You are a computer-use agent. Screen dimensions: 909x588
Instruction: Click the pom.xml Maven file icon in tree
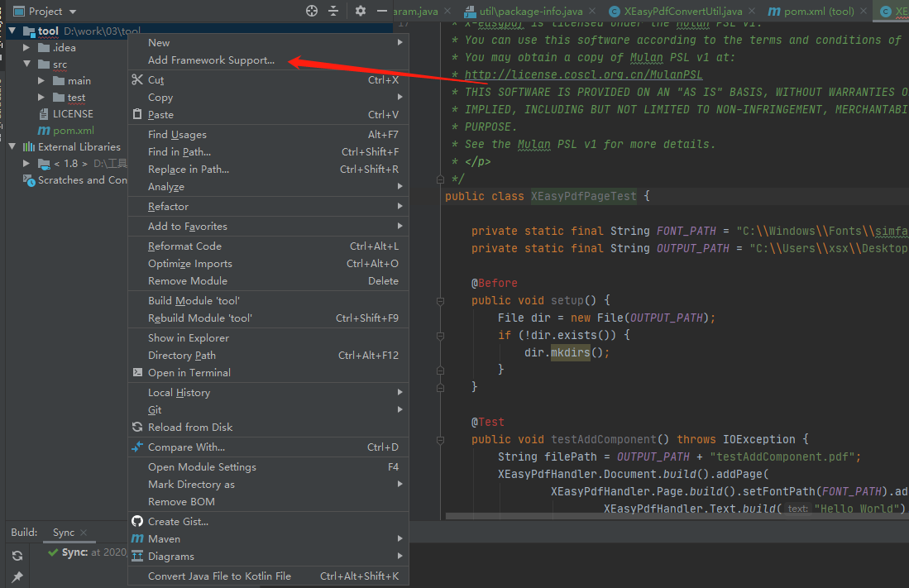[44, 131]
